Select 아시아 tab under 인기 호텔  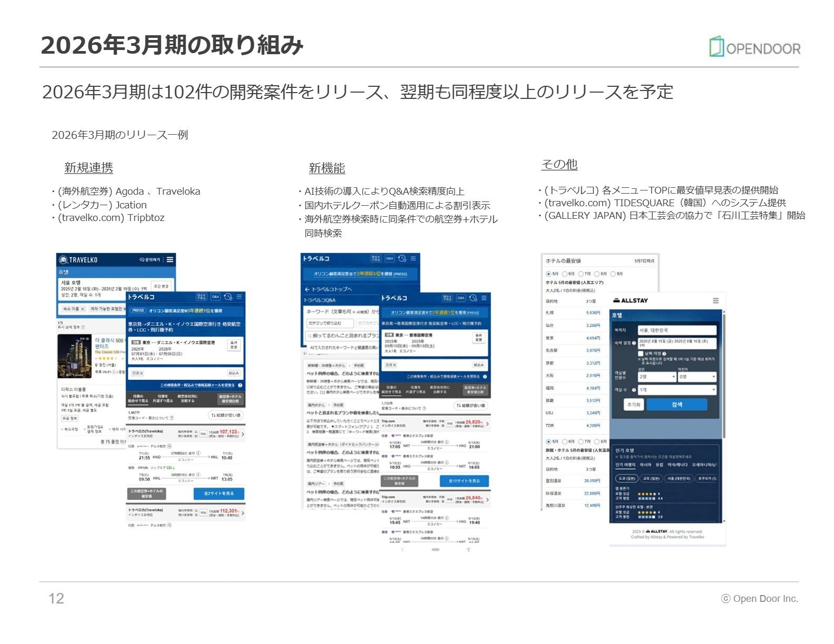click(x=645, y=465)
